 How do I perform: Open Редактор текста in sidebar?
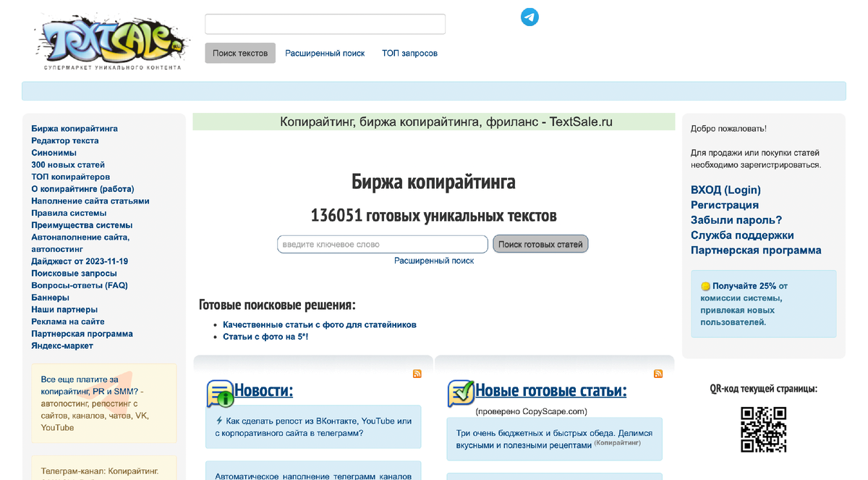click(x=65, y=140)
